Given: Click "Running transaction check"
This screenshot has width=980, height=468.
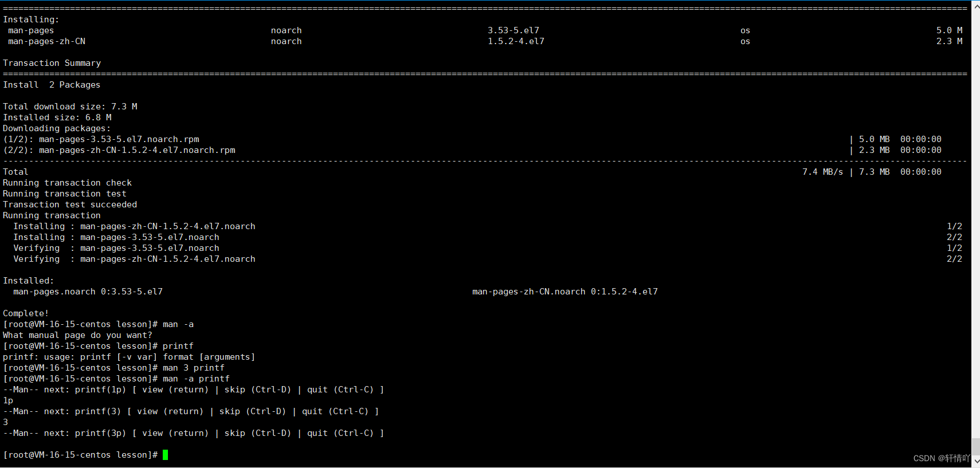Looking at the screenshot, I should pyautogui.click(x=68, y=183).
